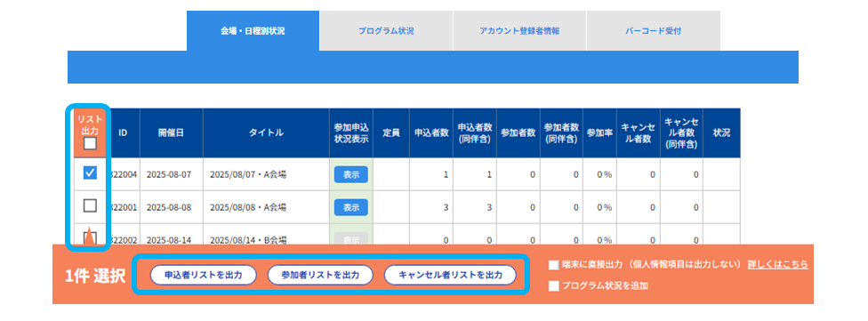Switch to the プログラム状況 tab
This screenshot has height=321, width=868.
coord(386,31)
